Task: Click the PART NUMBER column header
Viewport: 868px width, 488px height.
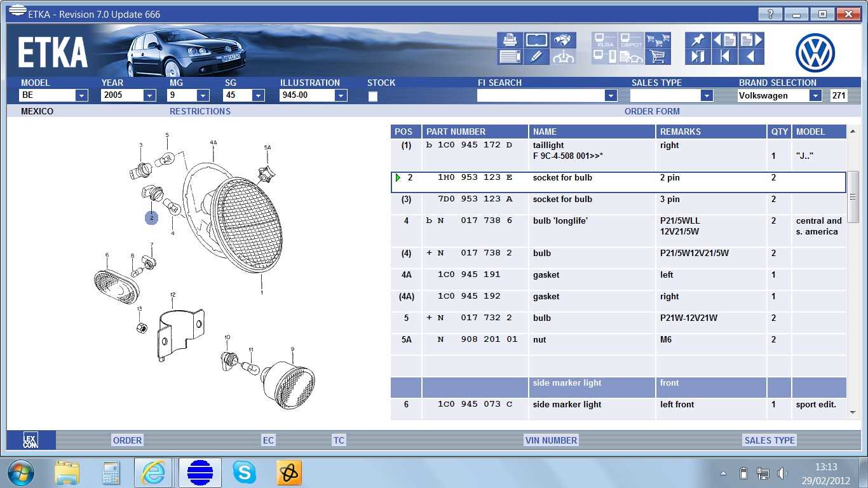Action: click(475, 132)
